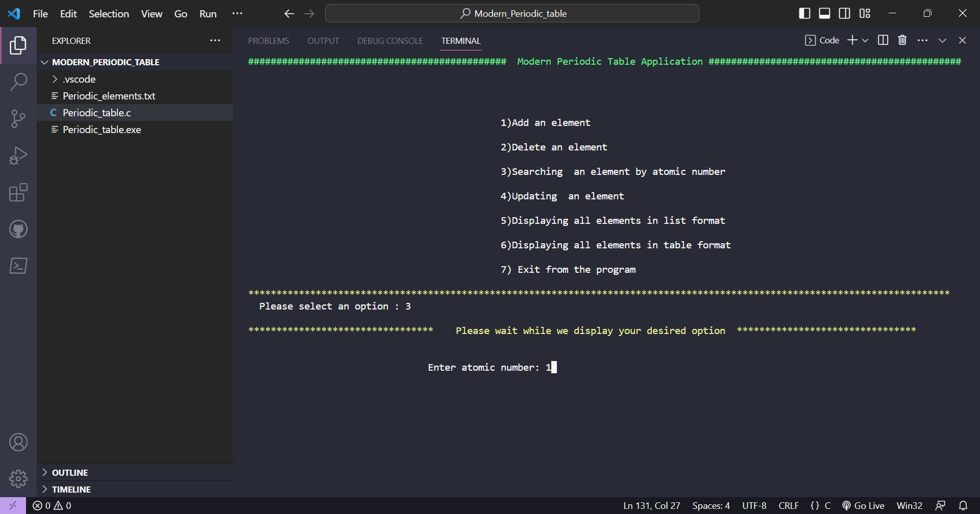Open the Manage settings gear
980x514 pixels.
(x=18, y=478)
